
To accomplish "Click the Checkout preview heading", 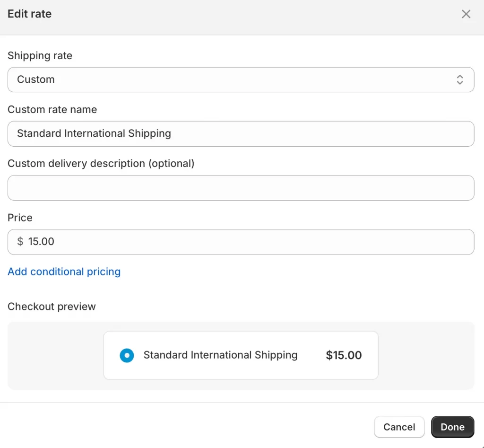I will pyautogui.click(x=52, y=307).
